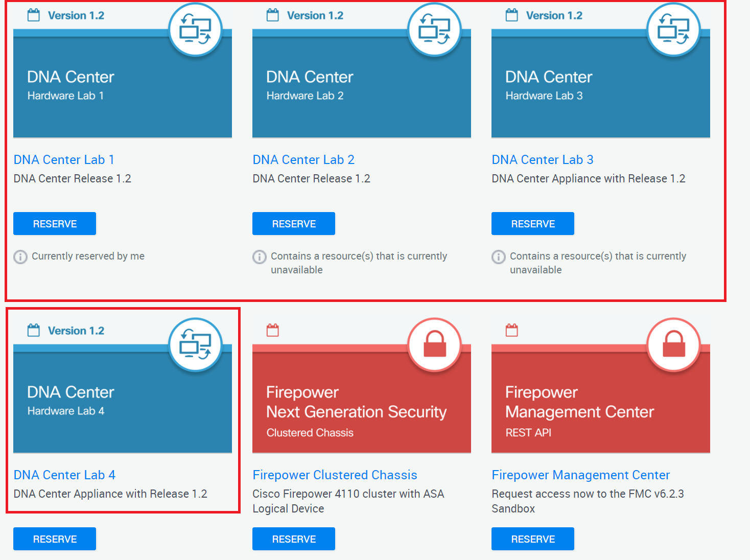Click the info icon under DNA Center Lab 3 Reserve
Viewport: 750px width, 560px height.
[499, 256]
